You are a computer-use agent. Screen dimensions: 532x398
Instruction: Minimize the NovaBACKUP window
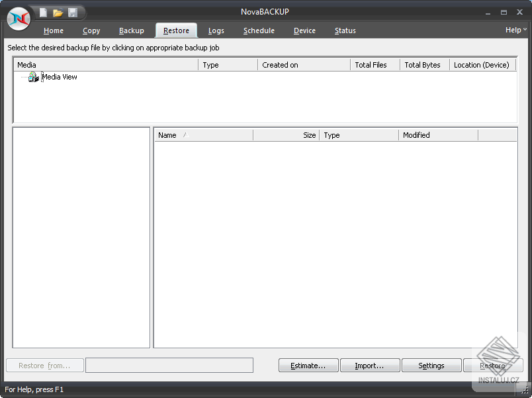[488, 13]
